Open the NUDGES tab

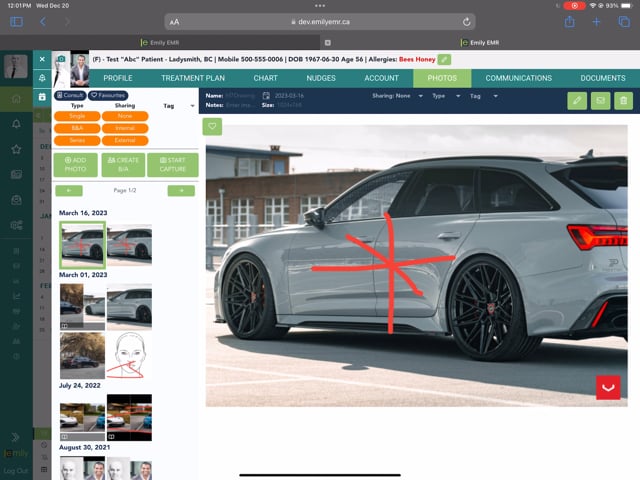click(x=321, y=78)
